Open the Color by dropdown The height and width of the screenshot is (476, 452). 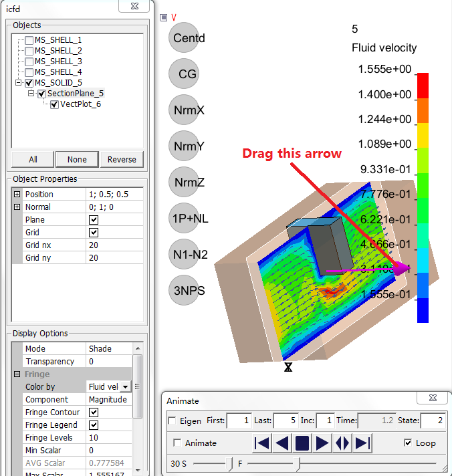click(125, 387)
